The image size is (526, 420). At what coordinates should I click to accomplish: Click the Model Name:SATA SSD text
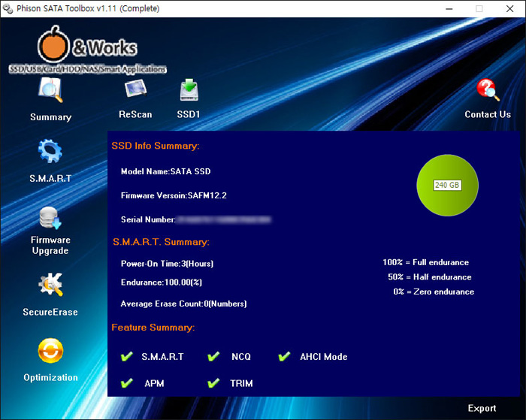tap(166, 171)
